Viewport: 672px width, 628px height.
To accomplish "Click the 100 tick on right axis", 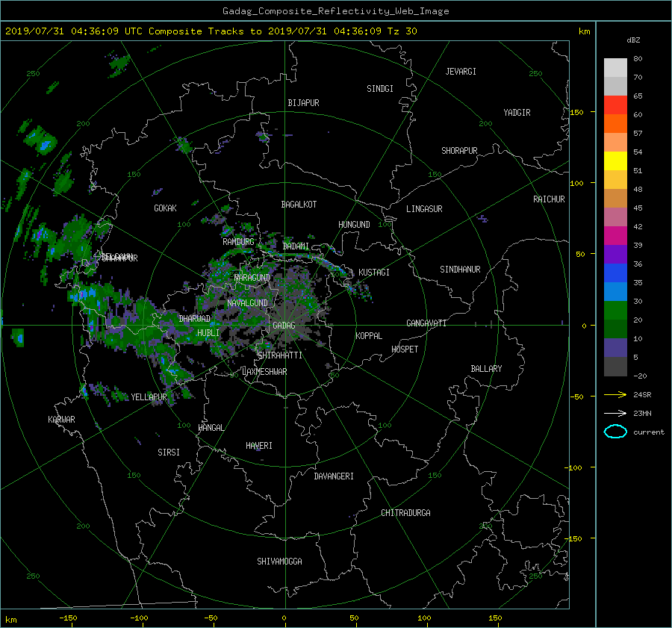I will pyautogui.click(x=576, y=184).
